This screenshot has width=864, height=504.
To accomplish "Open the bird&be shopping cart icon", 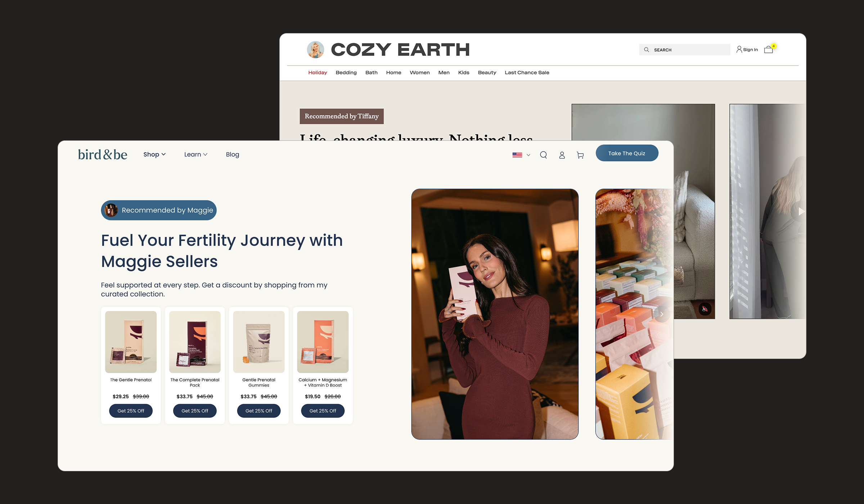I will pos(580,155).
